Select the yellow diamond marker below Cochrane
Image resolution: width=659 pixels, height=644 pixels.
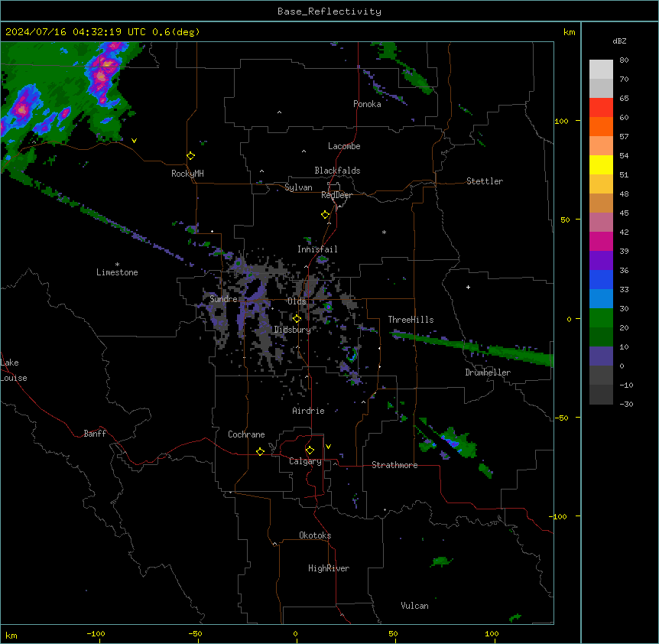pyautogui.click(x=260, y=451)
